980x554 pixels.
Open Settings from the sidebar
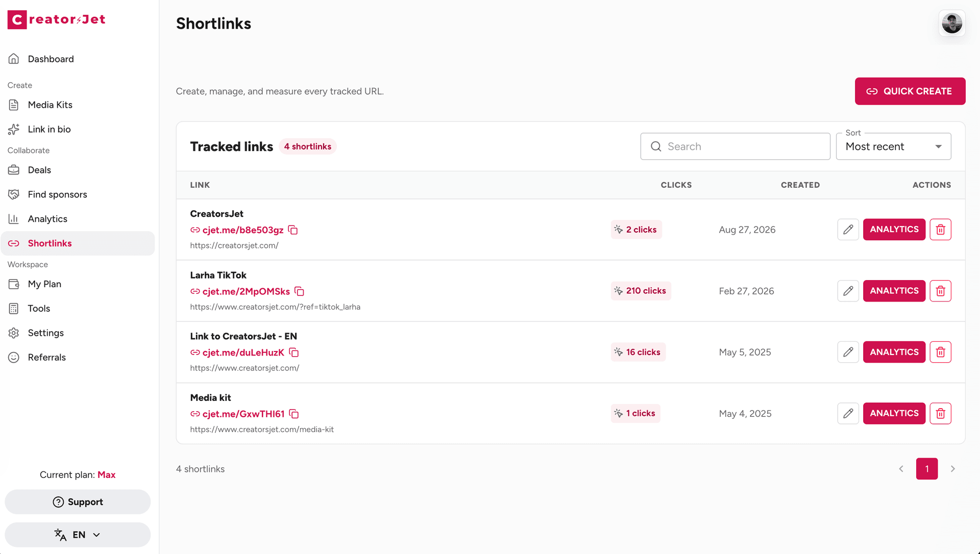point(78,333)
